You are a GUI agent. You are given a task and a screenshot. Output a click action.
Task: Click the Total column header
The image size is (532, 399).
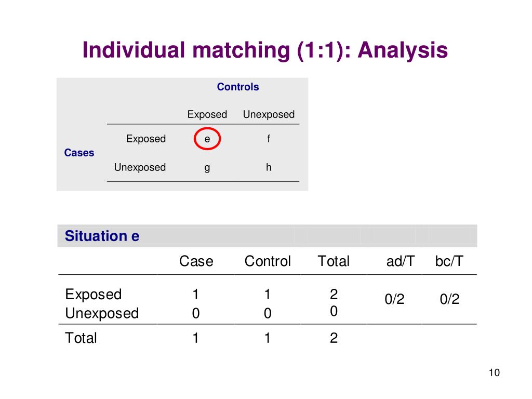[x=334, y=261]
